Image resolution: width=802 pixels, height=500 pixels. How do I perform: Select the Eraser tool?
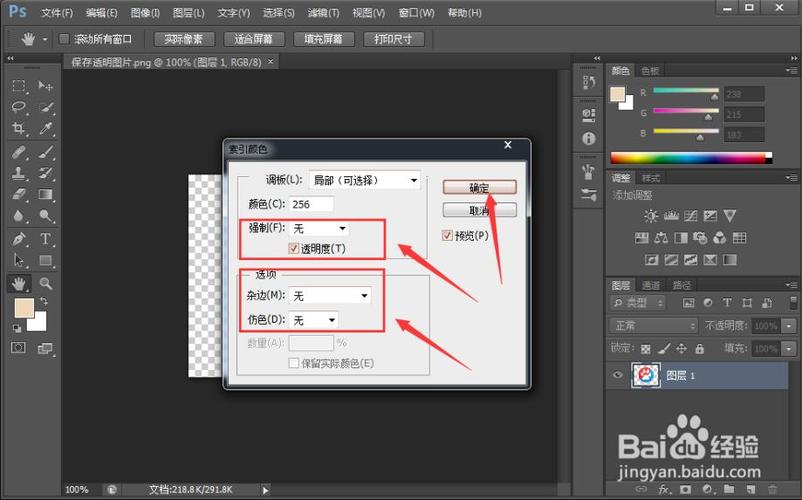pos(19,194)
